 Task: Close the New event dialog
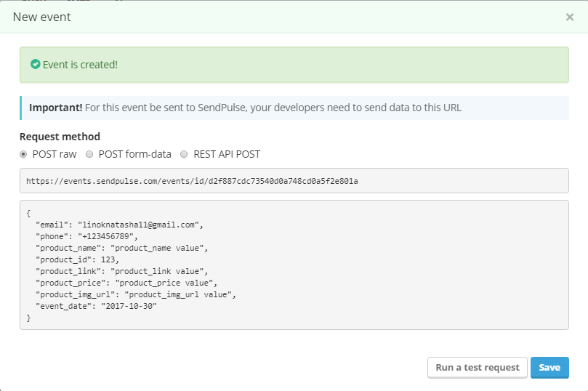569,17
